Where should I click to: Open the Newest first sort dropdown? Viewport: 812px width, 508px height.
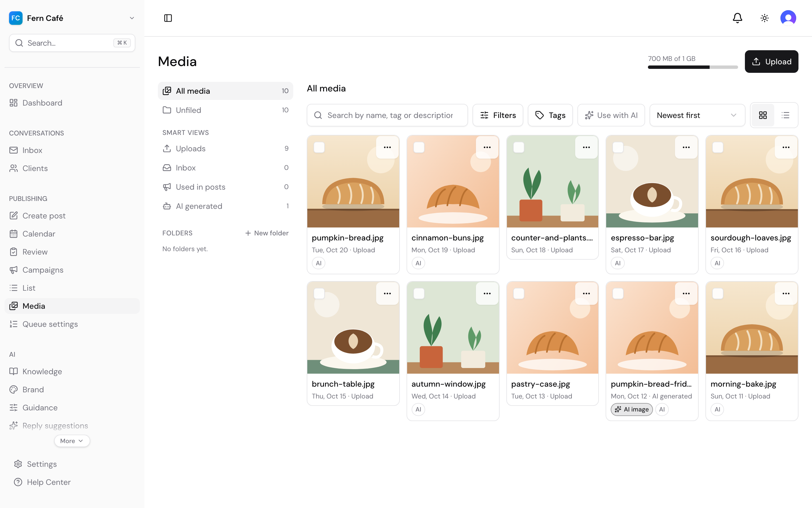697,115
